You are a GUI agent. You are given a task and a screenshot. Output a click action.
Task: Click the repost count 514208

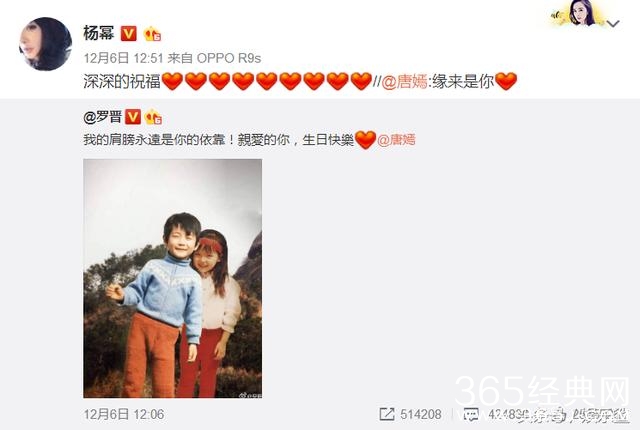(421, 414)
